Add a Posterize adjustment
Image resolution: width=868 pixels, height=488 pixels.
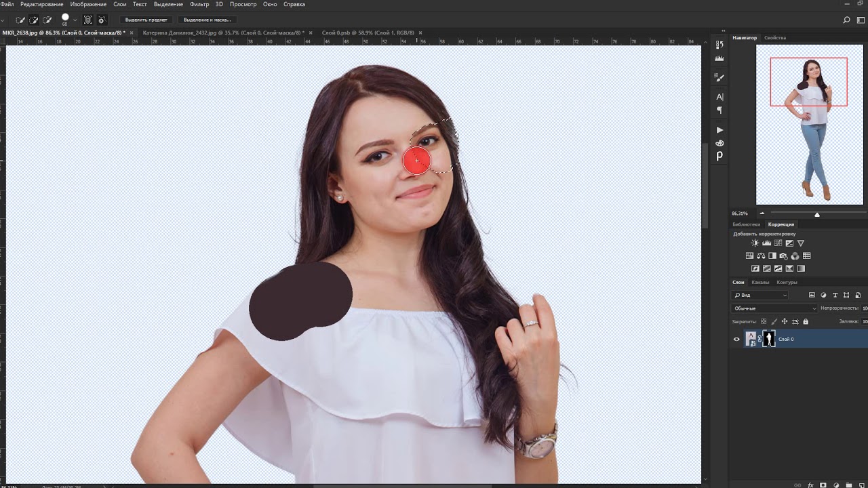coord(767,269)
